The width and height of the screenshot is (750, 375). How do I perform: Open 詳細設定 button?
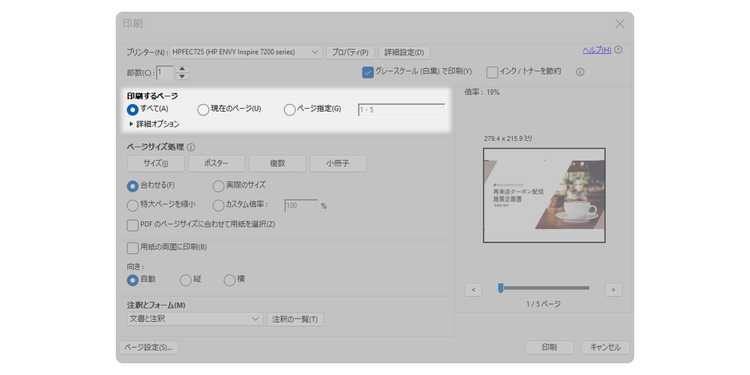pyautogui.click(x=404, y=53)
